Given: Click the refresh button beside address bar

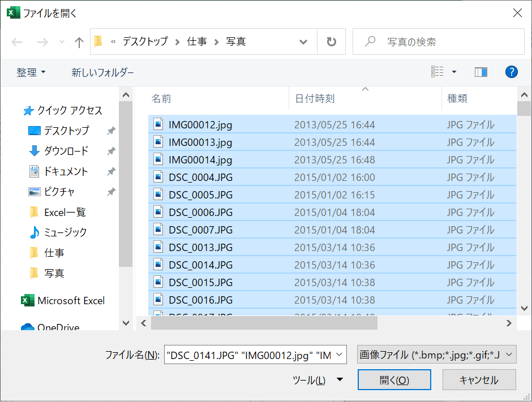Looking at the screenshot, I should tap(332, 42).
